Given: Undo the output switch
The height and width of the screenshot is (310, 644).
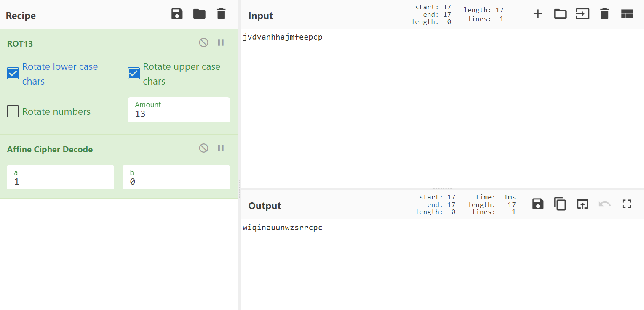Looking at the screenshot, I should pyautogui.click(x=604, y=204).
